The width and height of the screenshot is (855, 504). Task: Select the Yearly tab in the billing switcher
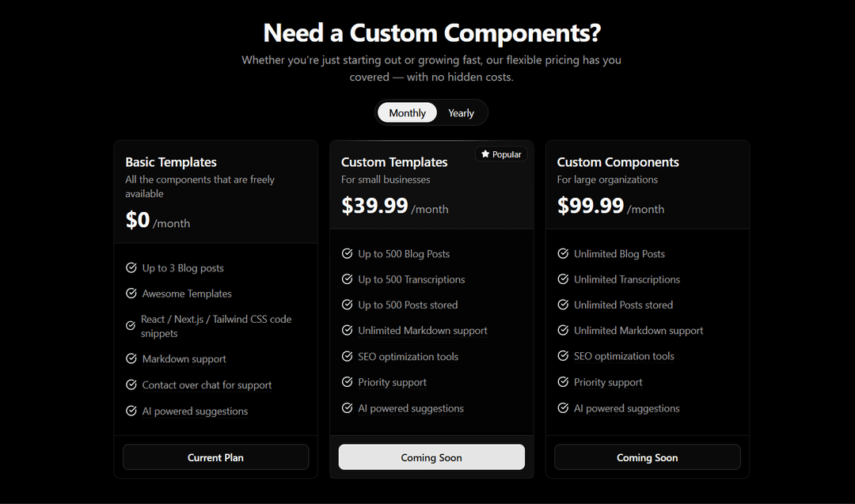[x=461, y=112]
